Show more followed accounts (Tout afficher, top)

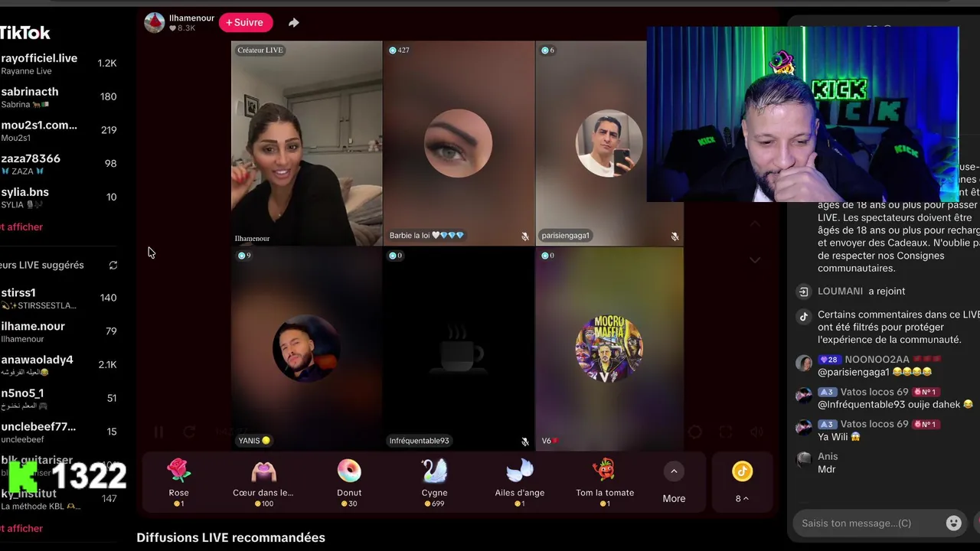21,227
